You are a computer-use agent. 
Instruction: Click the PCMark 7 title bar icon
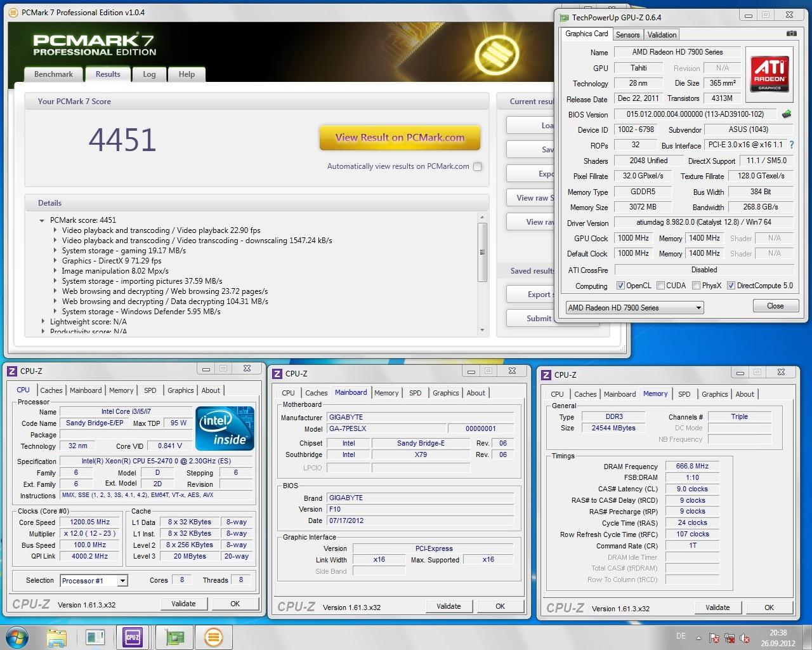point(14,12)
